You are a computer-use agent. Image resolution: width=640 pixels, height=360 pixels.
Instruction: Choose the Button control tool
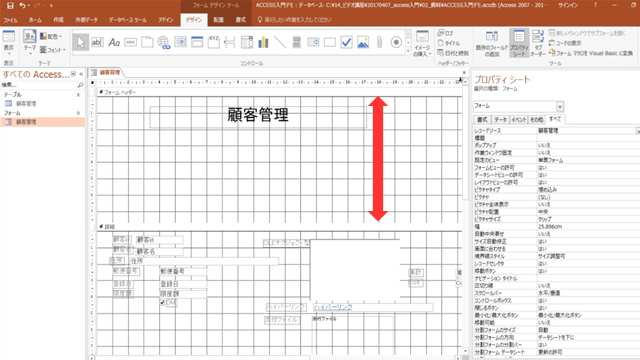click(x=131, y=42)
